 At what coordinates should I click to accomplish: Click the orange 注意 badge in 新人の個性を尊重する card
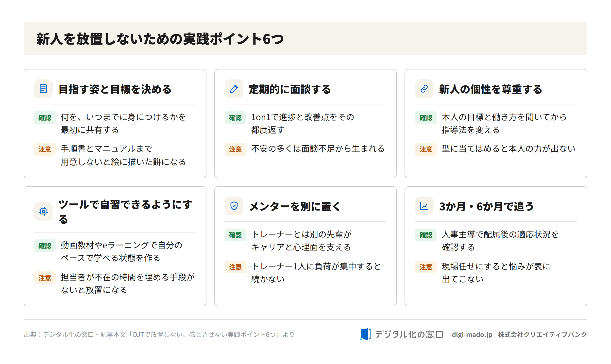(426, 149)
